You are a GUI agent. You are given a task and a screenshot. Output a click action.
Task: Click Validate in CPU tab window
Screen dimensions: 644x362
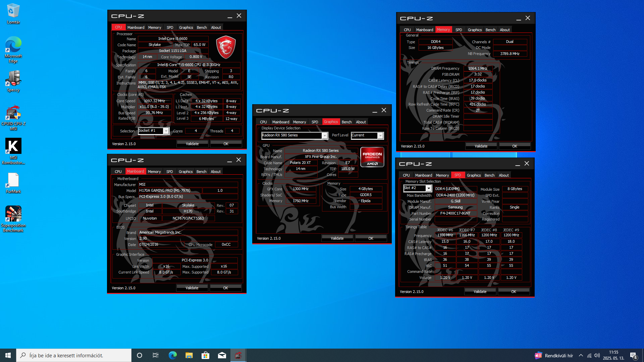(192, 144)
